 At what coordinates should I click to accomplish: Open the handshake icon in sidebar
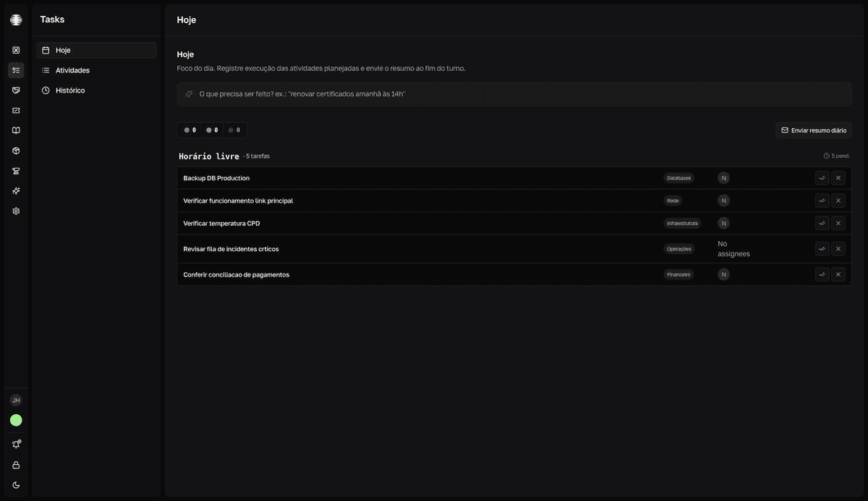(16, 90)
